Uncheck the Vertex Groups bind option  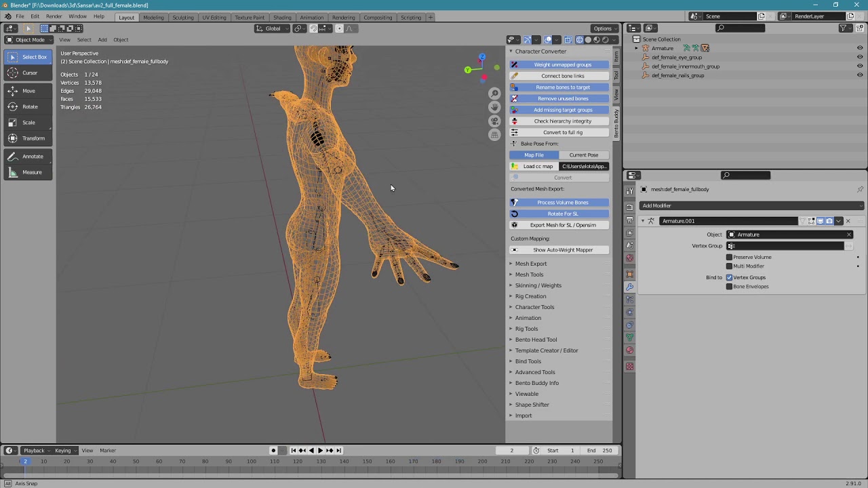pyautogui.click(x=730, y=277)
